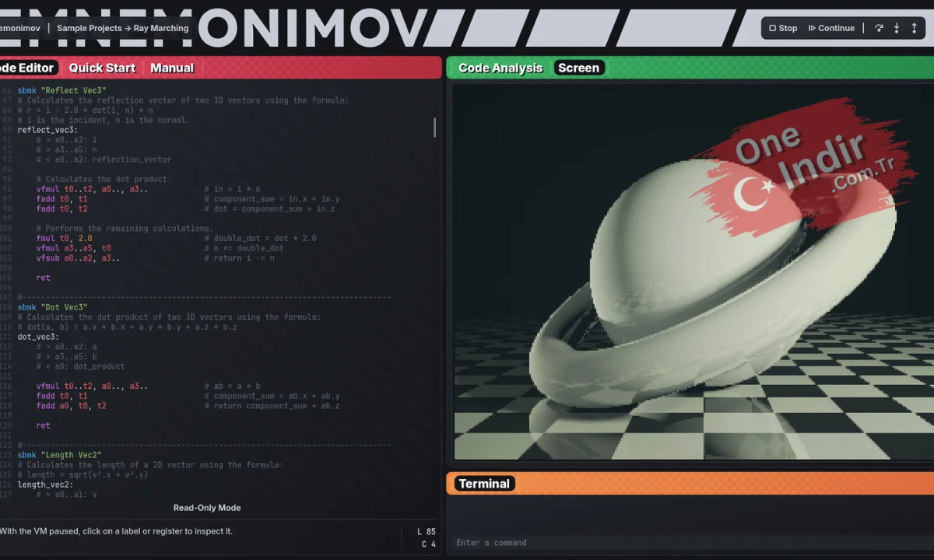Inspect the dot_vec3 label
The width and height of the screenshot is (934, 560).
(x=38, y=337)
